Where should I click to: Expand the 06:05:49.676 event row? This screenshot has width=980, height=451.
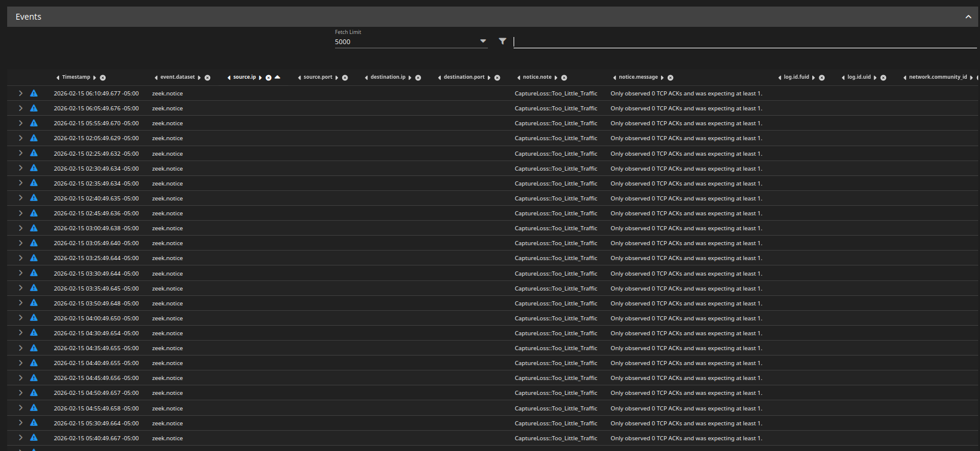pyautogui.click(x=20, y=108)
